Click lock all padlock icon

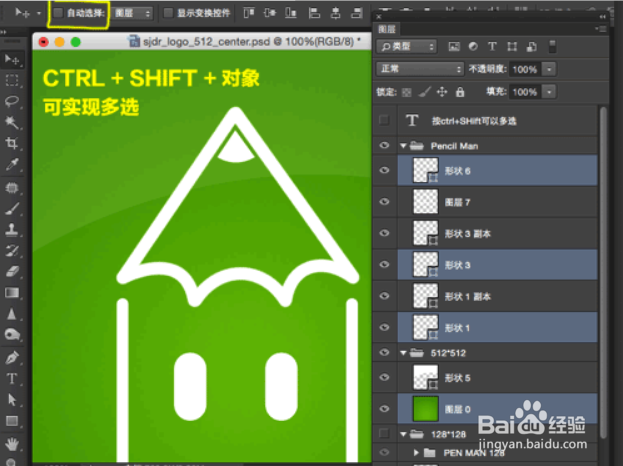tap(460, 92)
